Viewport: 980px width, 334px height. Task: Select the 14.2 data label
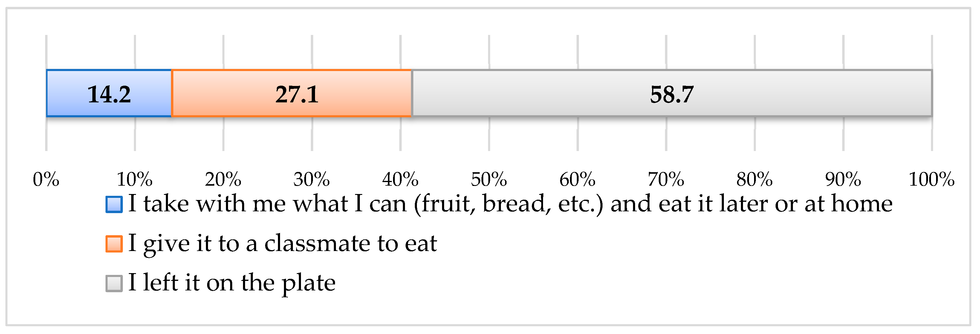coord(109,94)
